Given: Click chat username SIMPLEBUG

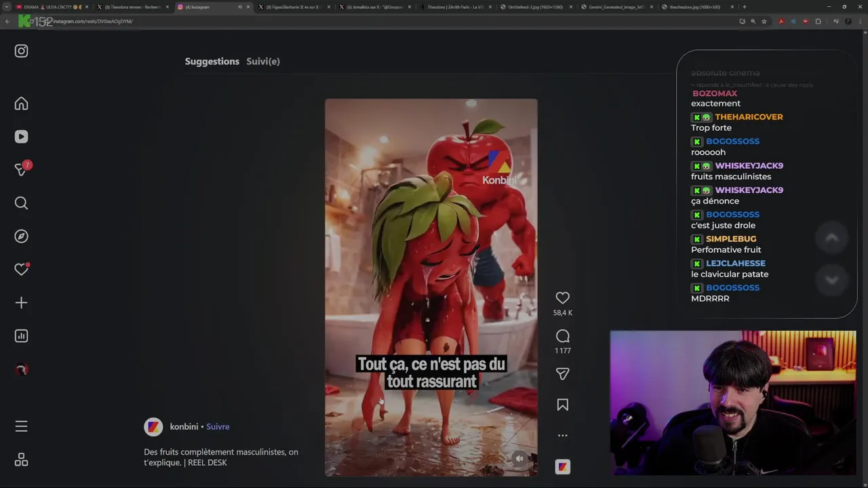Looking at the screenshot, I should click(x=731, y=239).
